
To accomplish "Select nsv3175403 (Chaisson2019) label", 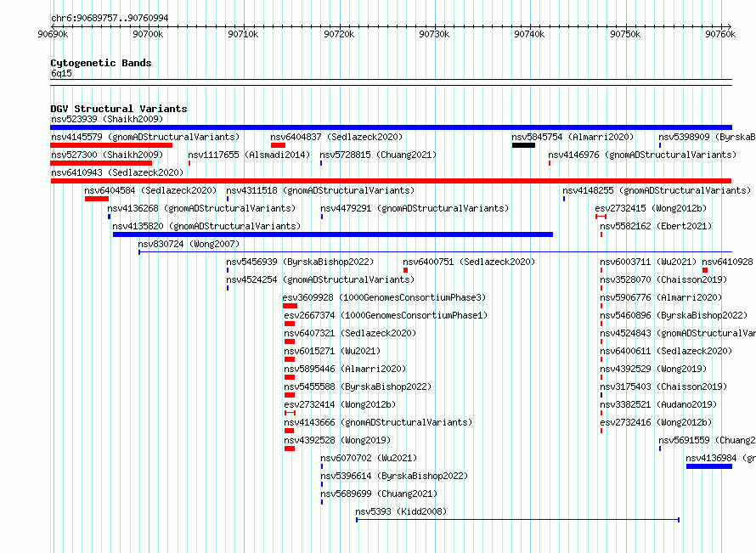I will [663, 387].
